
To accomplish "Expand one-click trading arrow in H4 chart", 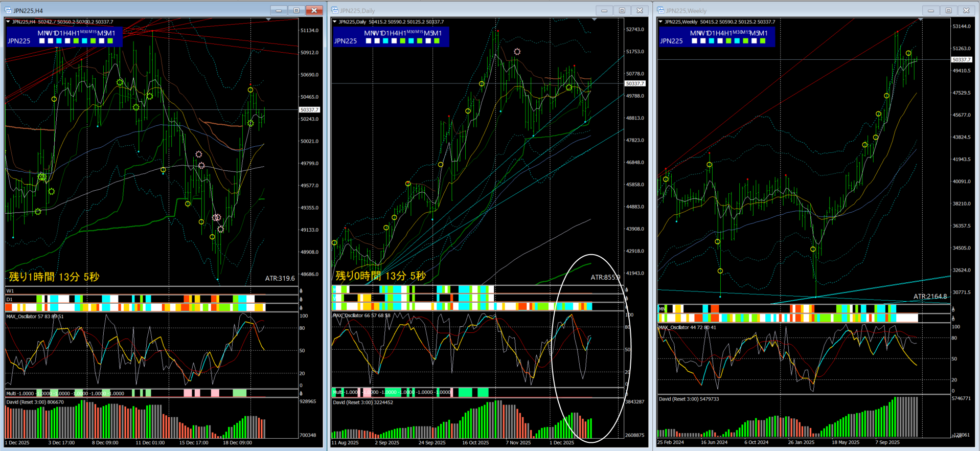I will (8, 21).
